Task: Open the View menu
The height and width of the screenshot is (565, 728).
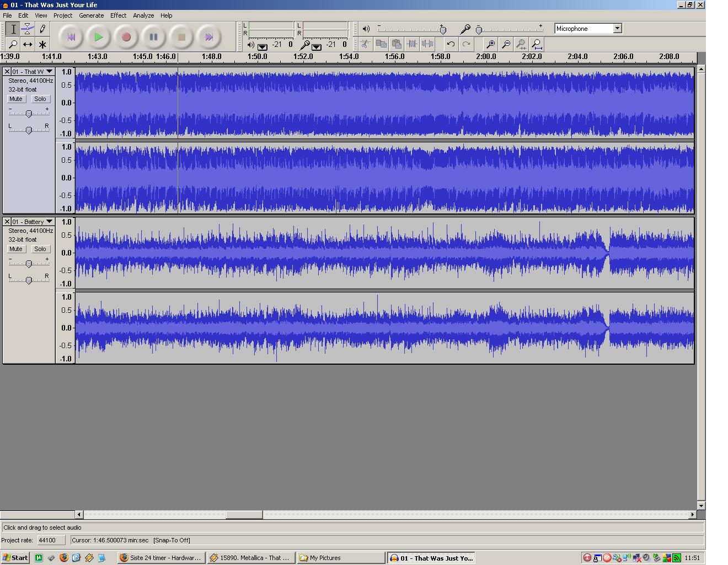Action: [41, 15]
